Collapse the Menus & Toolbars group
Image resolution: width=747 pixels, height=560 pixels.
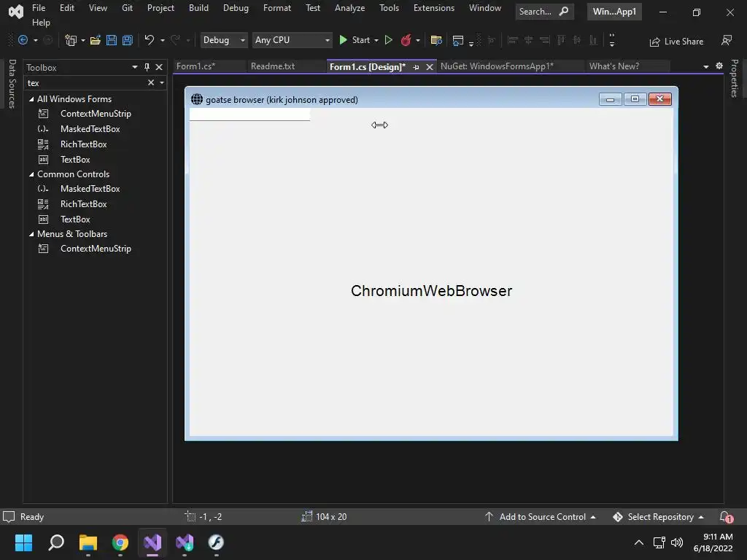pyautogui.click(x=31, y=234)
